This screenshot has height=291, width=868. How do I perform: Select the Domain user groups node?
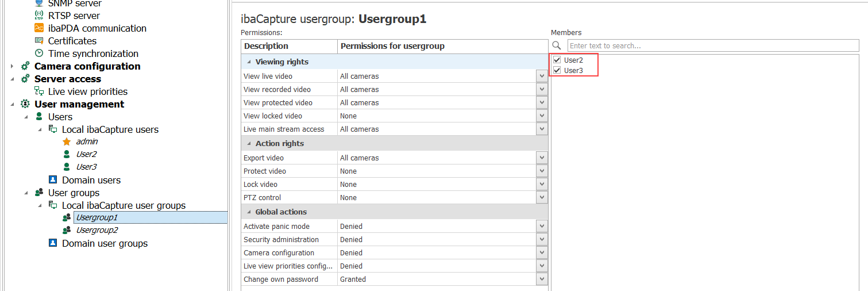(105, 243)
